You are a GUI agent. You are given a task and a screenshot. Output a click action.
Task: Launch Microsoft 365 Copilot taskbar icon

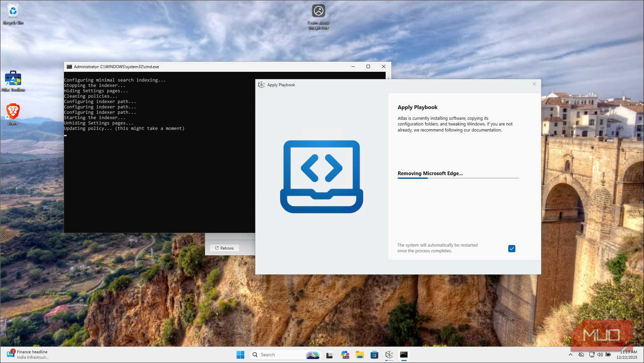coord(345,355)
